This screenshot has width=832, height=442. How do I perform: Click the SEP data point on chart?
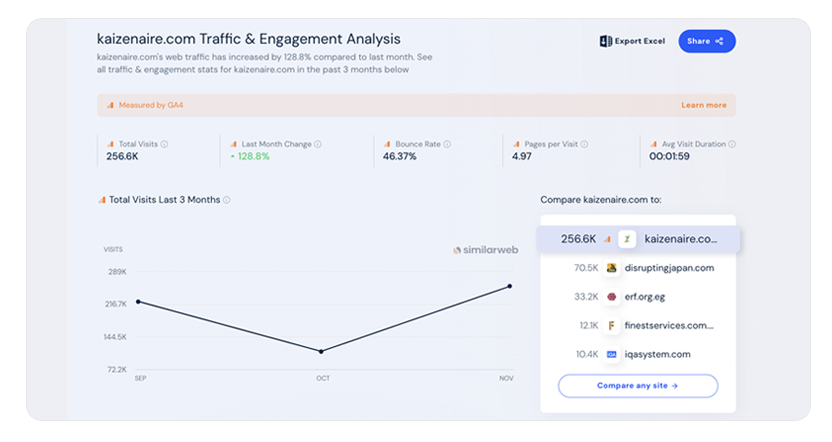138,302
